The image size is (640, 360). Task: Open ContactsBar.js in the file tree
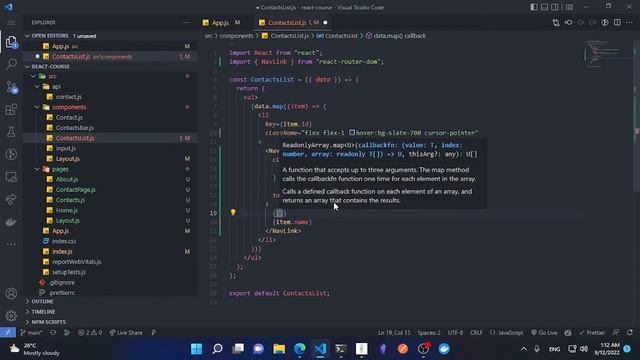[x=75, y=128]
